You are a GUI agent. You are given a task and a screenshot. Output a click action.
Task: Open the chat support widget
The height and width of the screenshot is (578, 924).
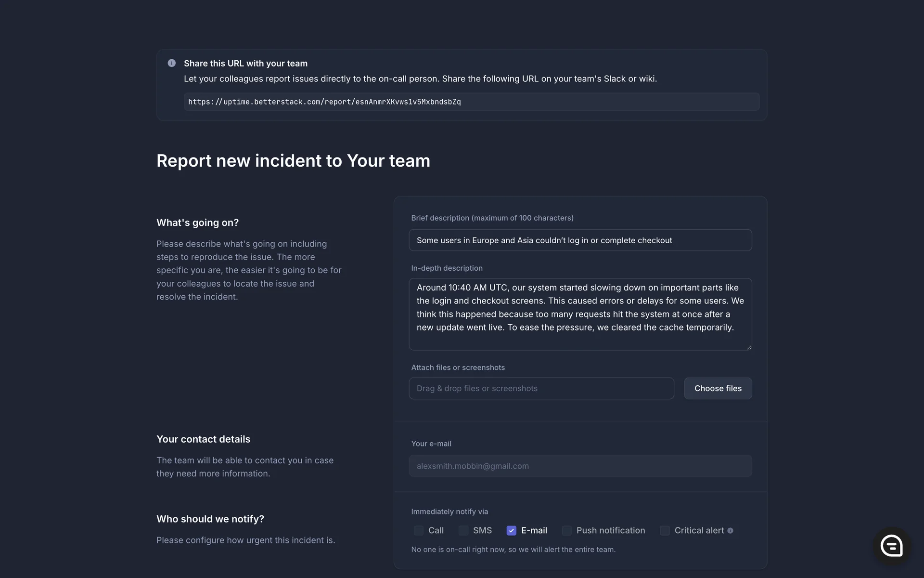(891, 546)
